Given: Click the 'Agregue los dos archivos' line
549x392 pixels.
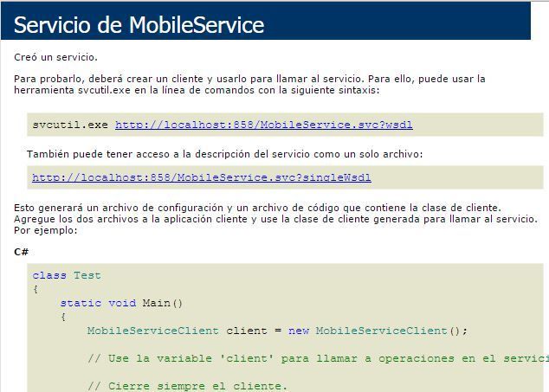Looking at the screenshot, I should [x=275, y=219].
